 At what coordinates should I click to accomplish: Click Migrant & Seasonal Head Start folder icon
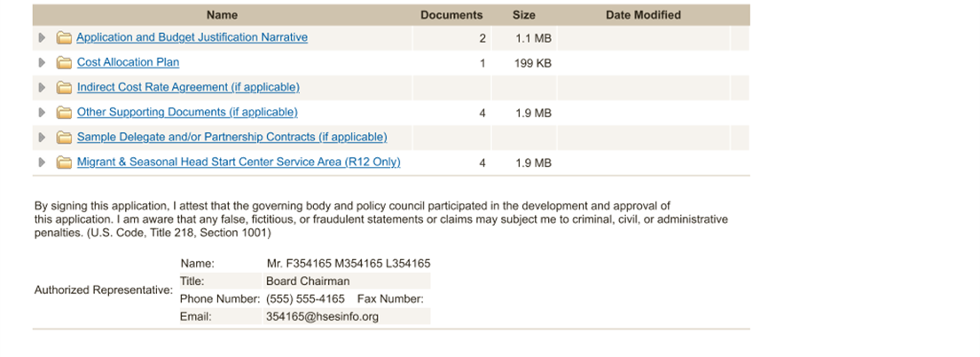(x=64, y=163)
